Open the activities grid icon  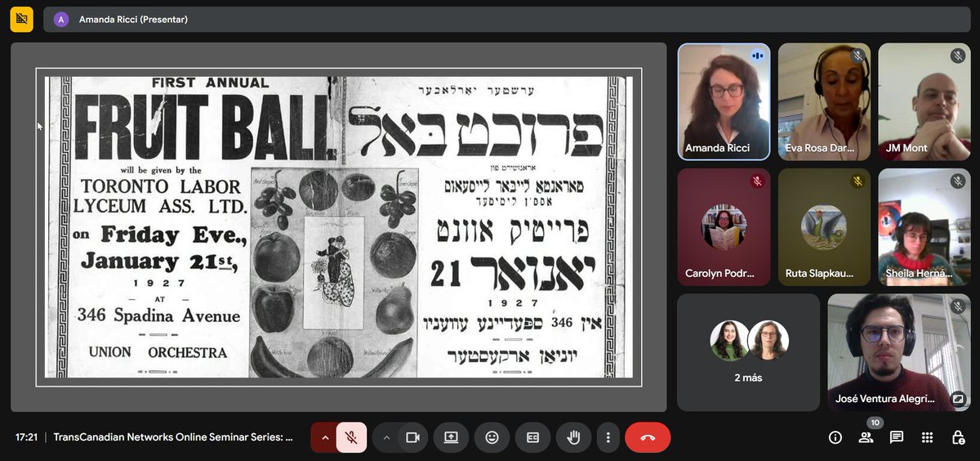click(x=928, y=437)
